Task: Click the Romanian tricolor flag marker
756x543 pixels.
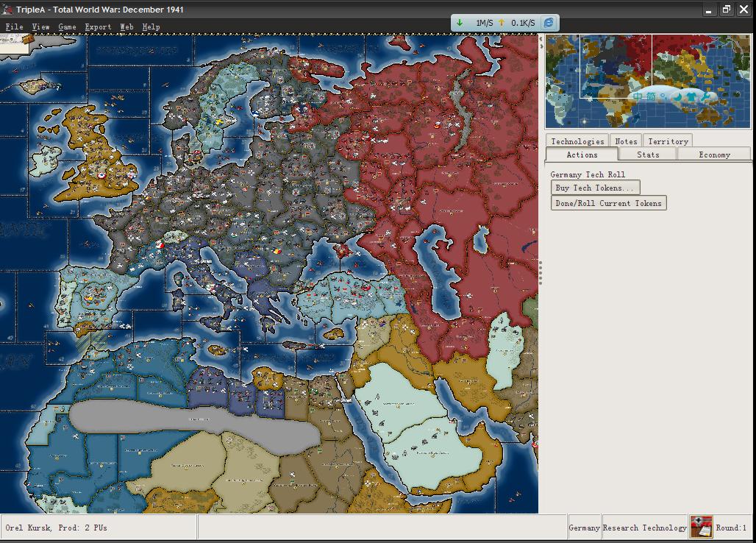Action: 277,251
